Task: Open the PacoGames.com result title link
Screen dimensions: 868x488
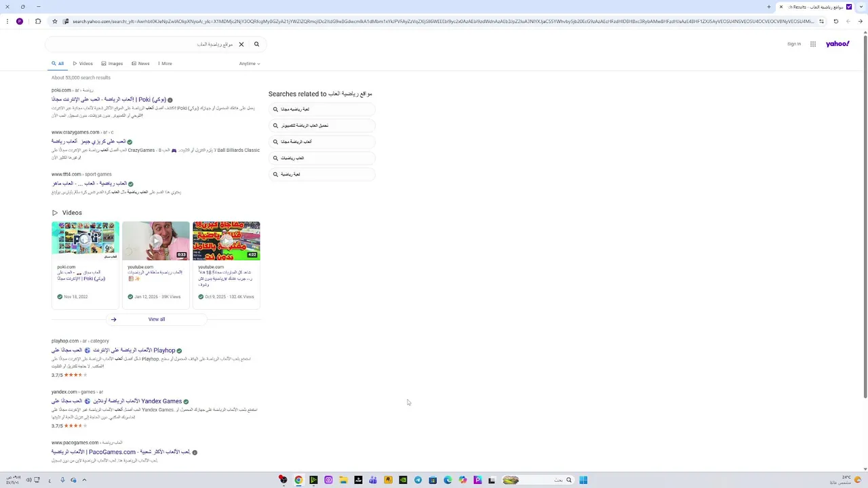Action: (x=121, y=452)
